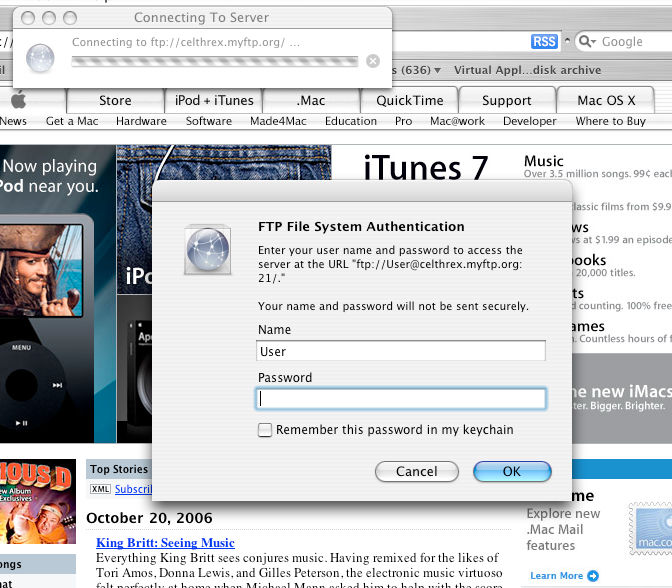Click the pirate movie iPod image
The height and width of the screenshot is (588, 672).
pyautogui.click(x=42, y=270)
